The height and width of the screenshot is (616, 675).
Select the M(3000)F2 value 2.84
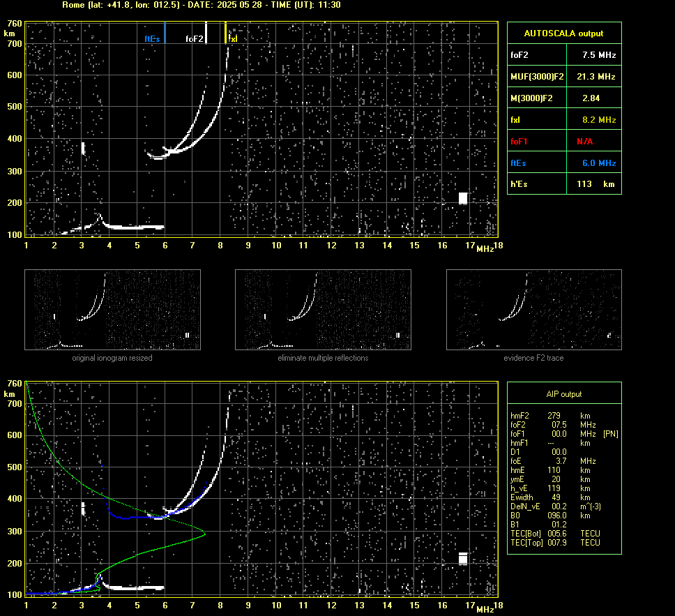pos(591,98)
